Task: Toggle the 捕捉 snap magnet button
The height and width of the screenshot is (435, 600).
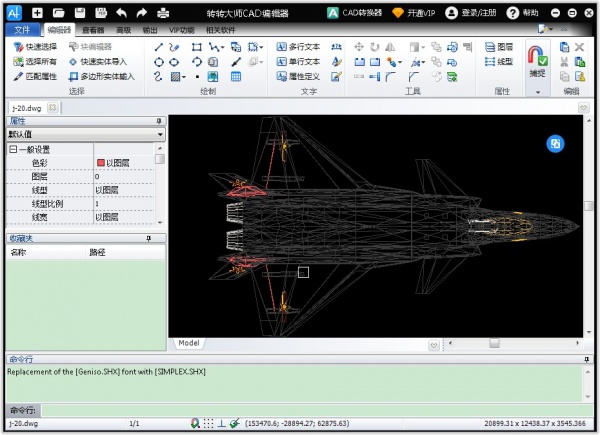Action: pyautogui.click(x=537, y=60)
